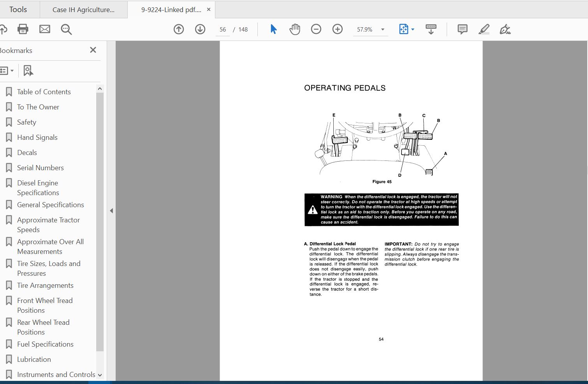The height and width of the screenshot is (384, 588).
Task: Switch to the Case IH Agriculture tab
Action: pos(83,9)
